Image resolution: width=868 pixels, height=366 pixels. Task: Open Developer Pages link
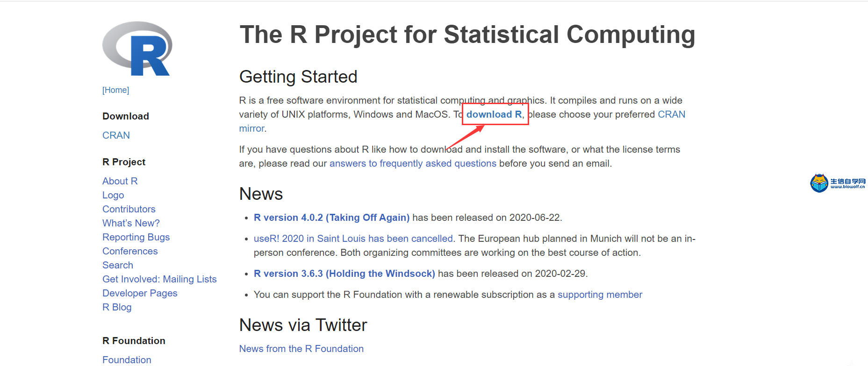pos(140,293)
